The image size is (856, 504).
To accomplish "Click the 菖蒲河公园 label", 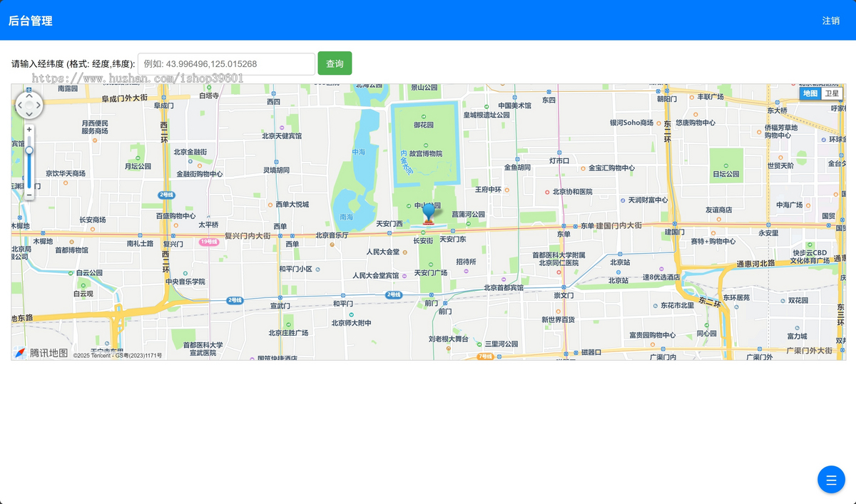I will click(x=468, y=214).
